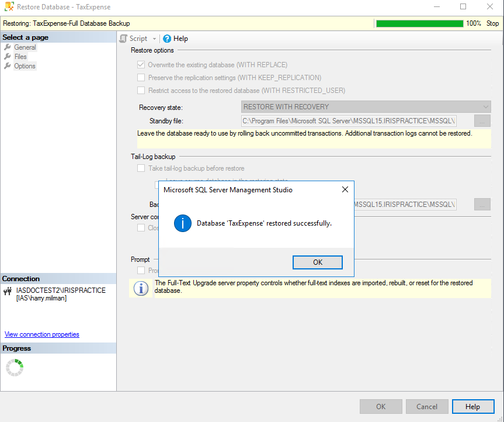Maximize the Restore Database window
Viewport: 504px width, 422px height.
[x=463, y=6]
